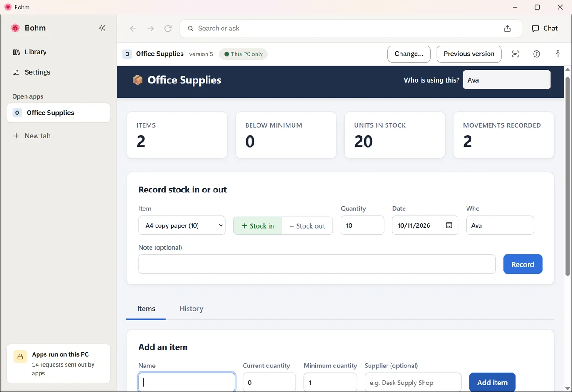572x392 pixels.
Task: Click the Who field in Record form
Action: tap(500, 225)
